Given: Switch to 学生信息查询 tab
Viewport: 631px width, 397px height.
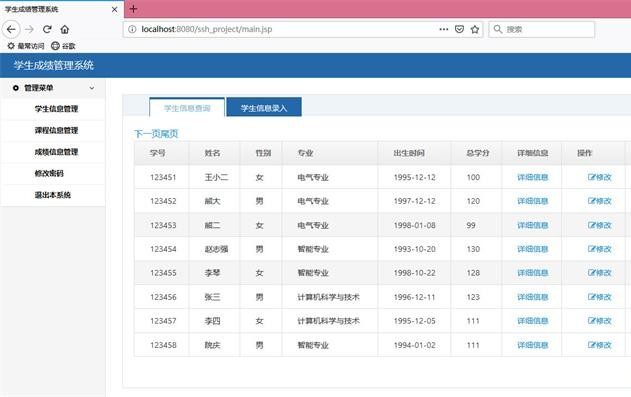Looking at the screenshot, I should pyautogui.click(x=187, y=107).
